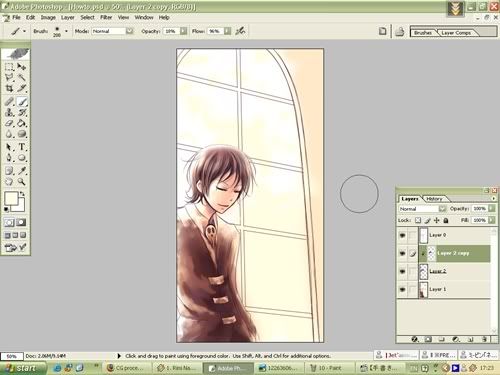Viewport: 500px width, 375px height.
Task: Open the Flow slider arrow
Action: 227,31
